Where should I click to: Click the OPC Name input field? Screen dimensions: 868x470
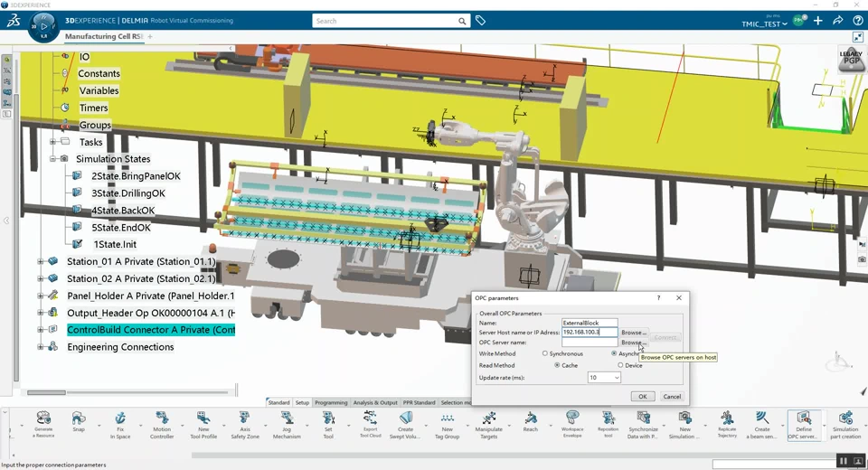[589, 323]
